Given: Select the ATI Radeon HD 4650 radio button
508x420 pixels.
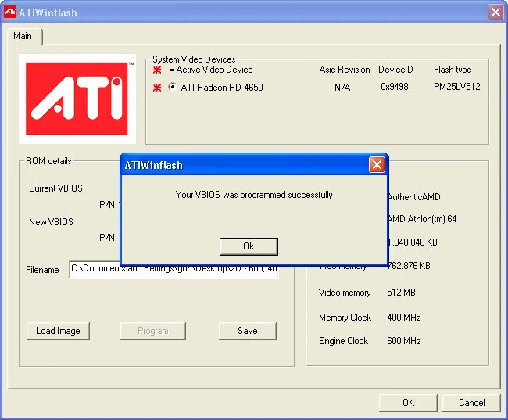Looking at the screenshot, I should [173, 87].
